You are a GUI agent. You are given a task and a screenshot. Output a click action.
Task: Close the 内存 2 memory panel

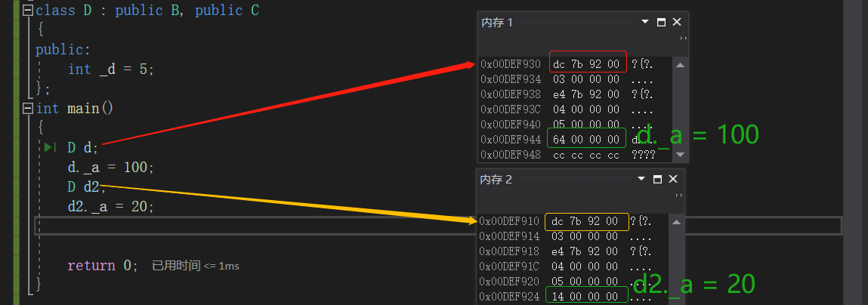(673, 180)
